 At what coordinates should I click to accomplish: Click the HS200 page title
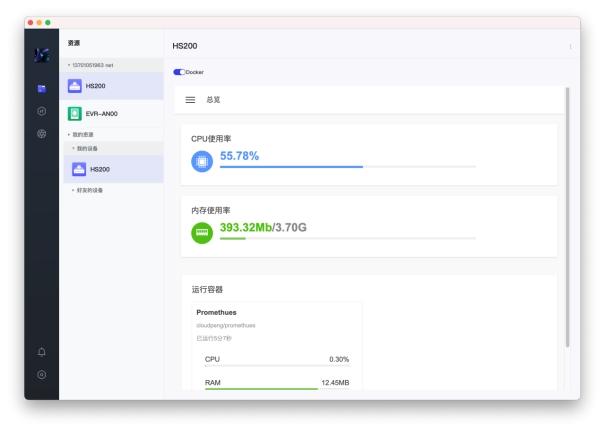pyautogui.click(x=184, y=46)
